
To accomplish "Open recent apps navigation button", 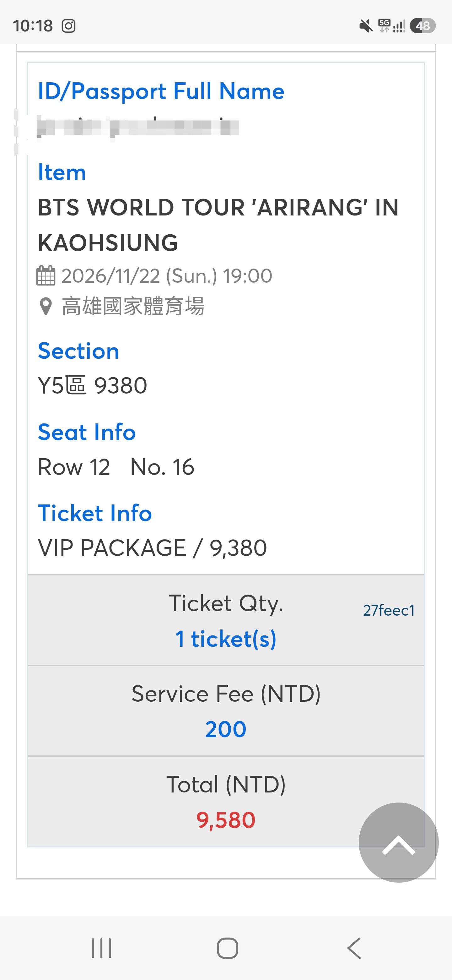I will 101,948.
